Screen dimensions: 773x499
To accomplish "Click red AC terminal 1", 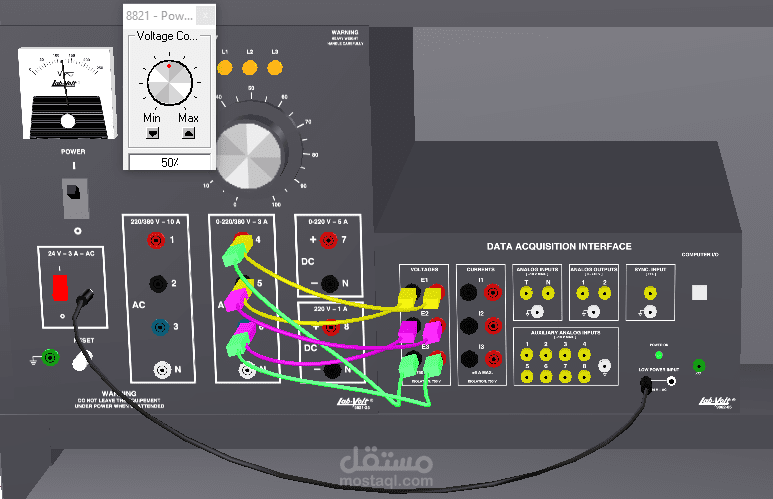I will click(x=156, y=240).
